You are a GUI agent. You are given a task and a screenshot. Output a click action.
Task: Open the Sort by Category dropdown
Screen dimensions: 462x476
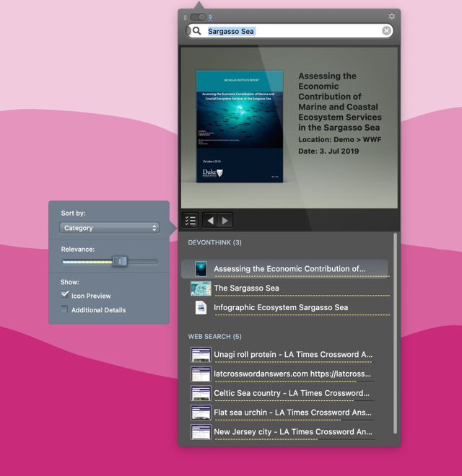tap(110, 228)
